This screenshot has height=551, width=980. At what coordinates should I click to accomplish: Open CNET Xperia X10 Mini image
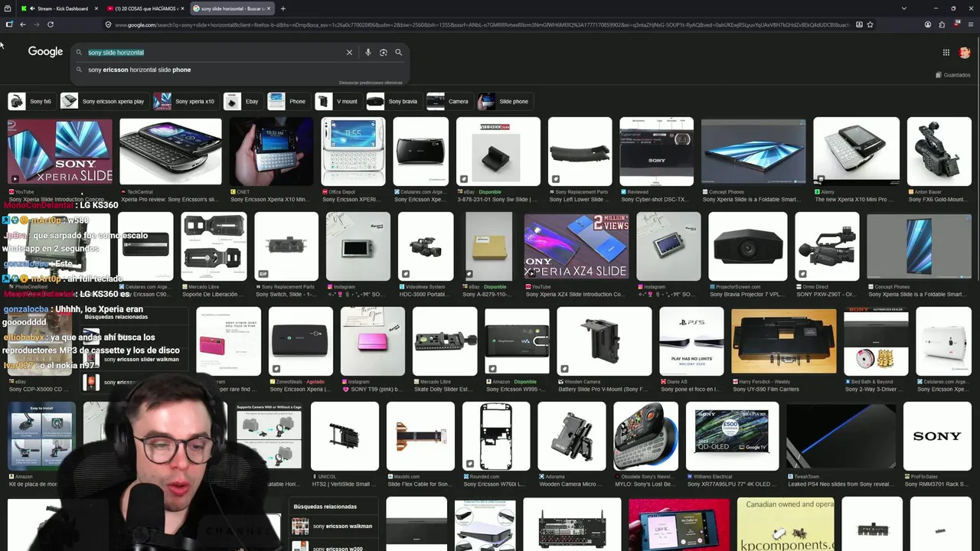point(272,152)
